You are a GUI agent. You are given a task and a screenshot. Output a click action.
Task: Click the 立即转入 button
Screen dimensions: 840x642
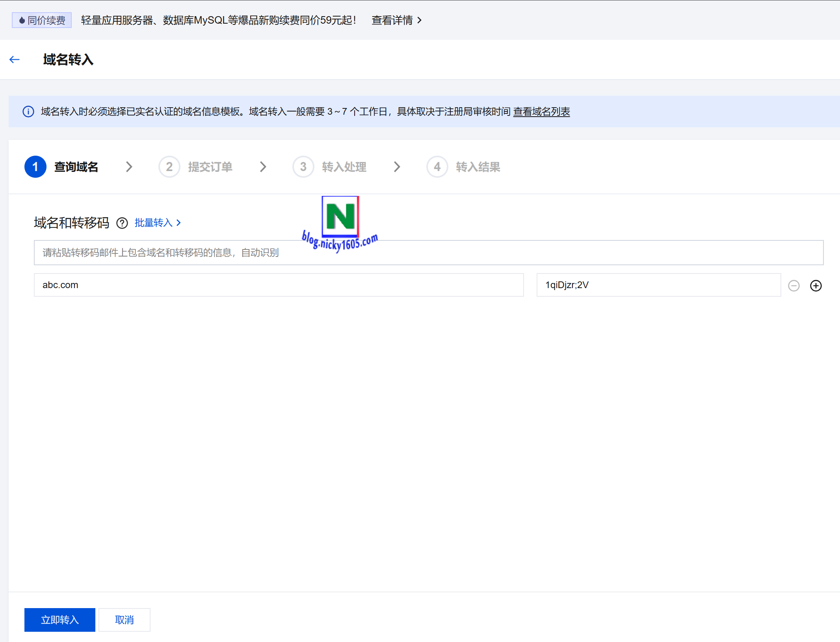coord(60,620)
